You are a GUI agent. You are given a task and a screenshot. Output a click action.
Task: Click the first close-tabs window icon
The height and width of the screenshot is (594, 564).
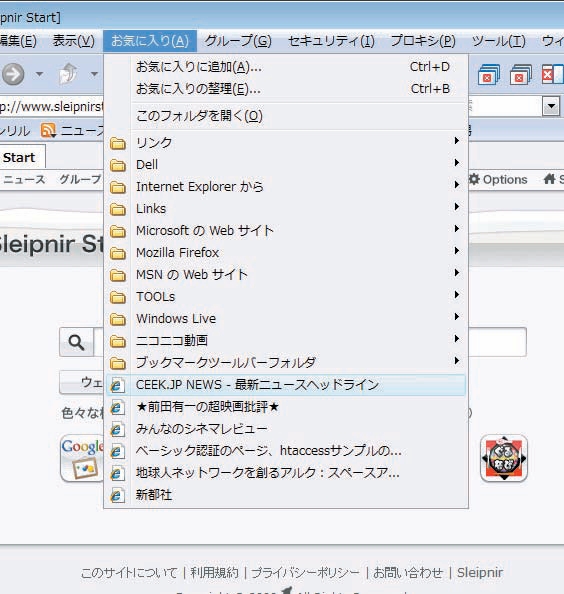pos(489,74)
